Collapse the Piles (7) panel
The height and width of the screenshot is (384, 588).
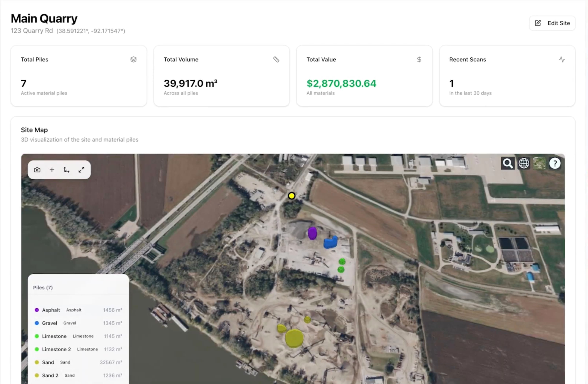tap(43, 288)
